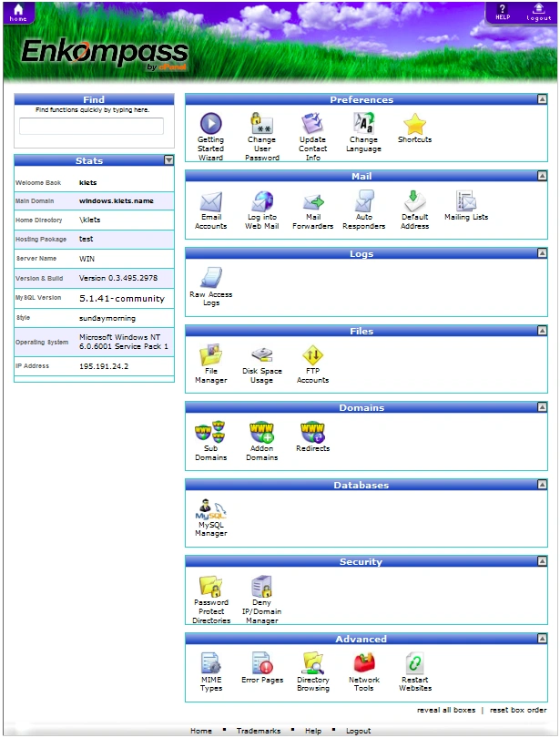The image size is (560, 738).
Task: Open Network Tools
Action: [364, 671]
